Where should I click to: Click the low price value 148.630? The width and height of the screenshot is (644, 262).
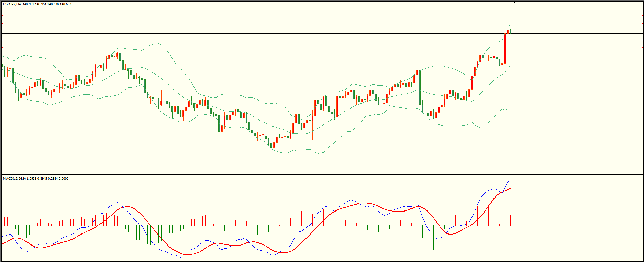(53, 4)
